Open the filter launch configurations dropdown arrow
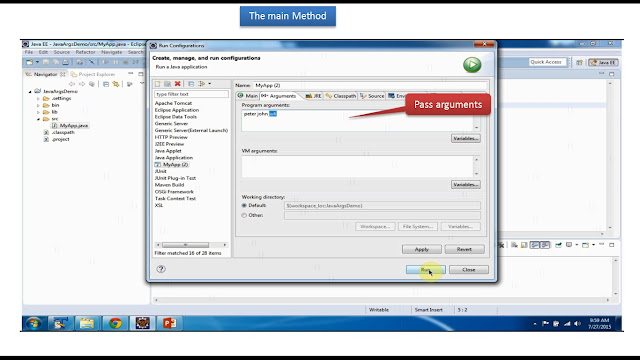 [210, 84]
